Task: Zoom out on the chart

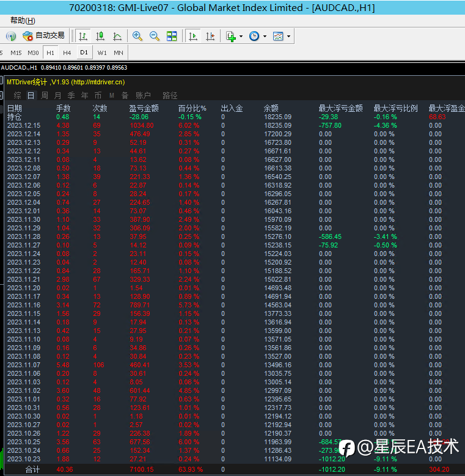Action: tap(155, 36)
